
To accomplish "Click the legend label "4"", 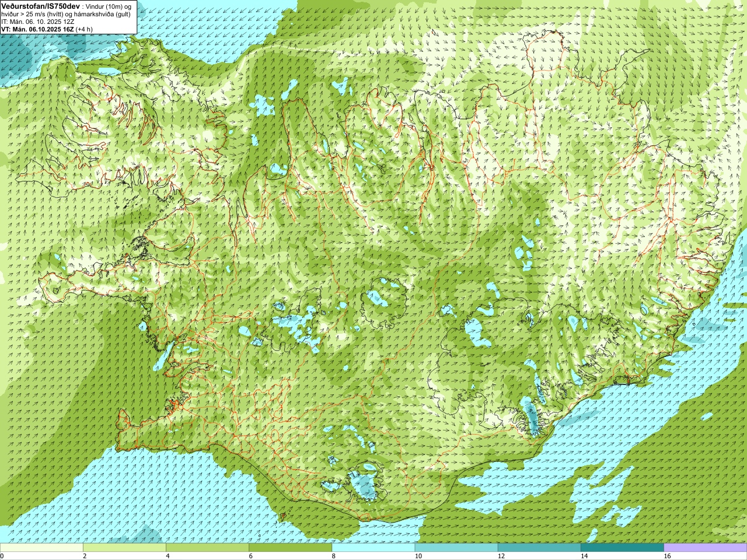I will point(168,556).
